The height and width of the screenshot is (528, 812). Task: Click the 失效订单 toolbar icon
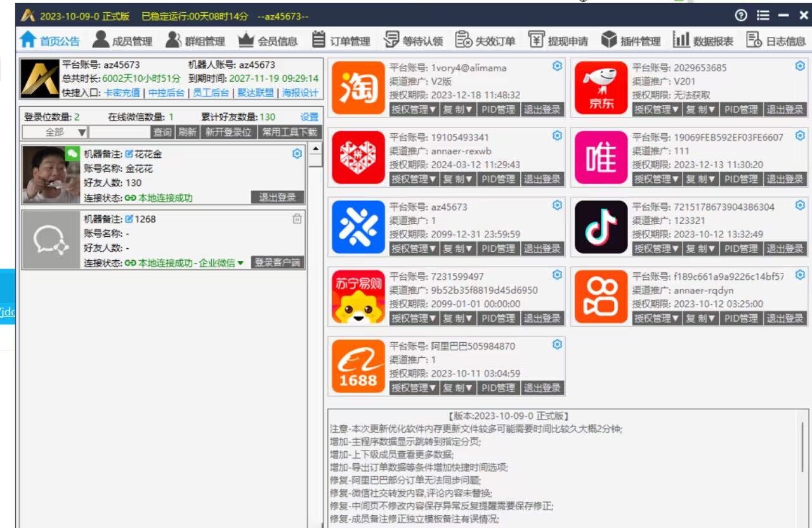[464, 40]
